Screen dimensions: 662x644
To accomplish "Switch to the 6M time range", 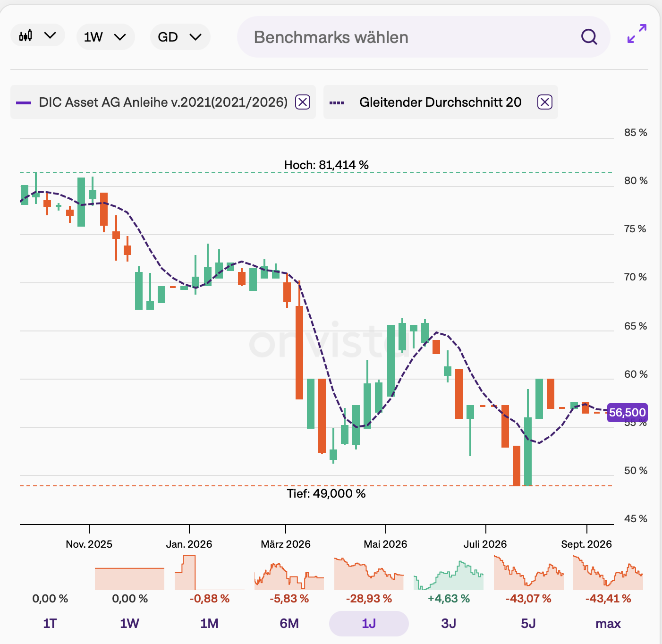I will (x=289, y=624).
